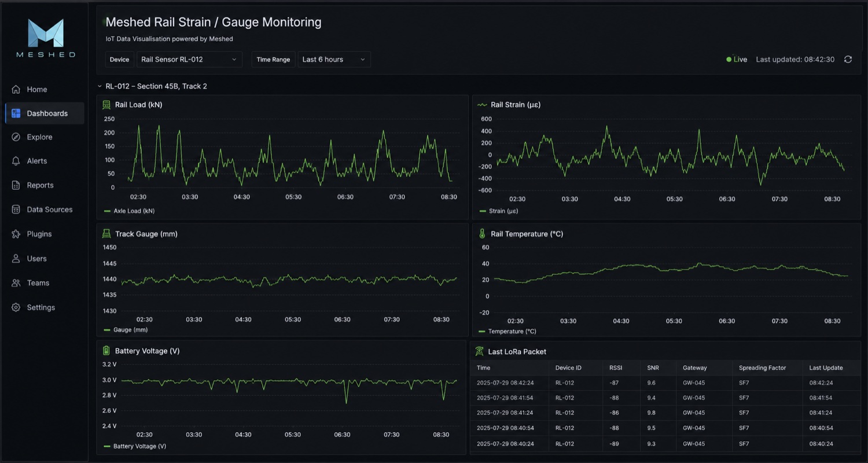Viewport: 868px width, 463px height.
Task: Sort table by RSSI column header
Action: coord(616,368)
